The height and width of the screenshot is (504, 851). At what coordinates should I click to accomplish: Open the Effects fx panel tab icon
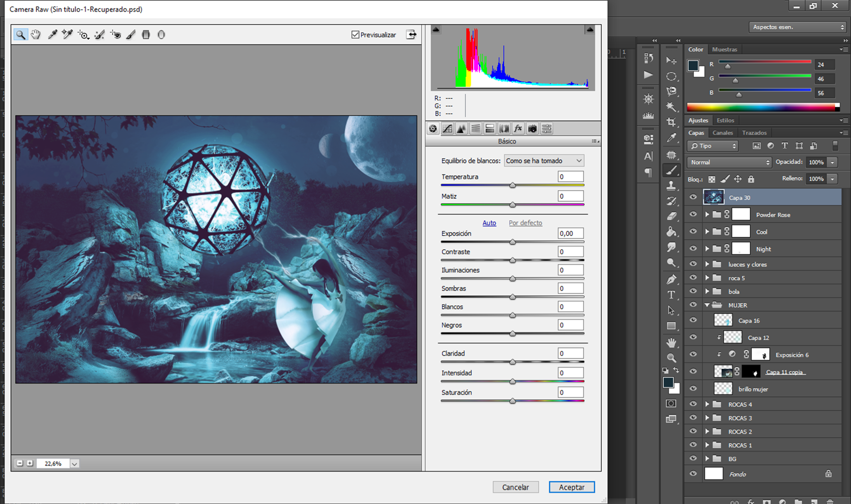point(518,129)
